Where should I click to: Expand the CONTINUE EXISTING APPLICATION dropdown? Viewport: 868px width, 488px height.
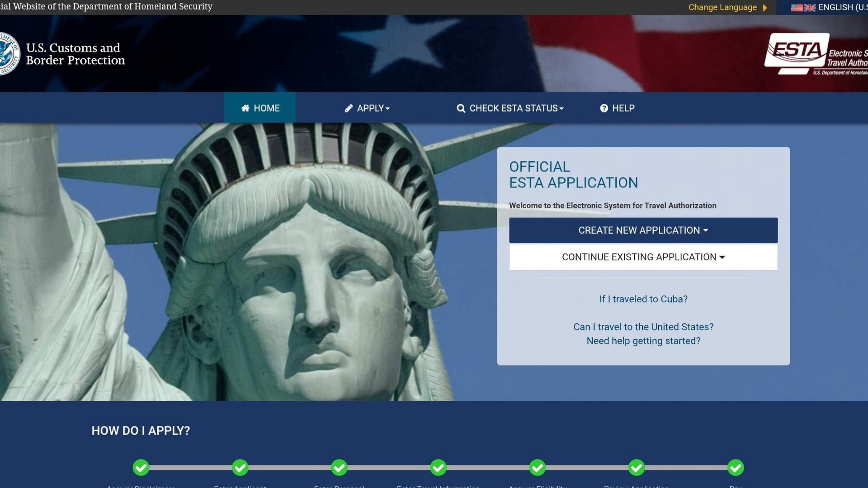pyautogui.click(x=643, y=257)
